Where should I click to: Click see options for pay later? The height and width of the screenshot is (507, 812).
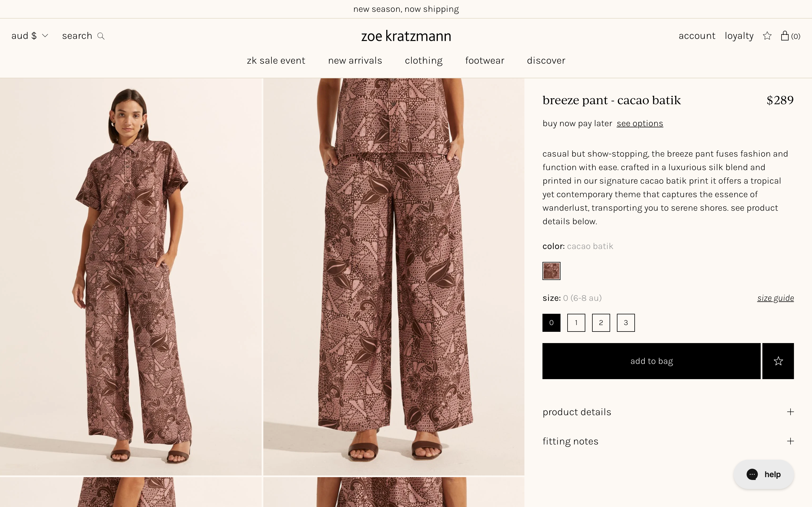[639, 123]
